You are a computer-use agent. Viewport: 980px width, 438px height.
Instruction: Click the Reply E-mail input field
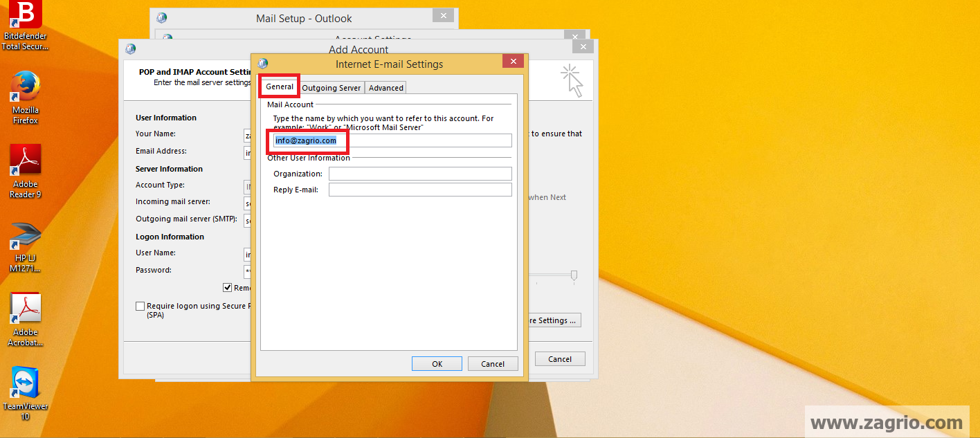tap(420, 190)
